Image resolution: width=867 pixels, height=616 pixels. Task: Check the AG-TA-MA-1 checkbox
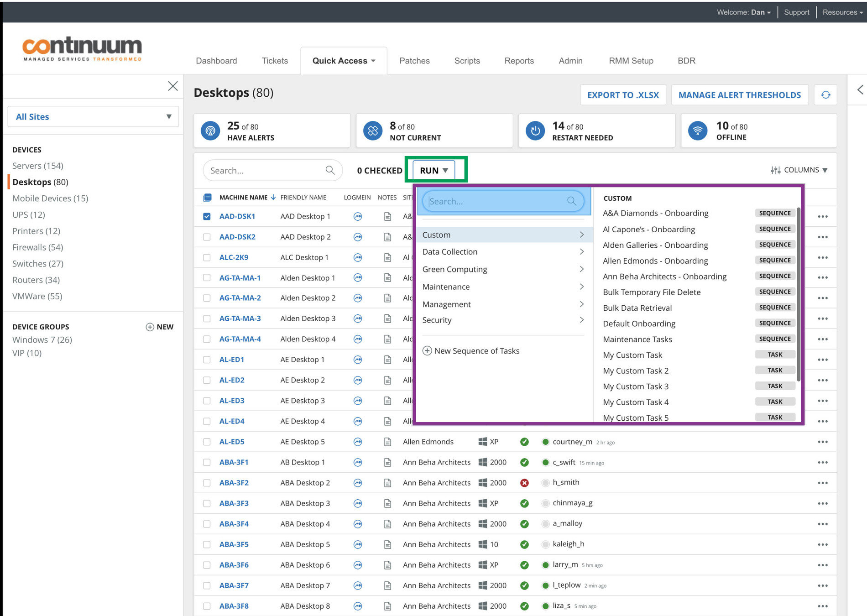207,278
